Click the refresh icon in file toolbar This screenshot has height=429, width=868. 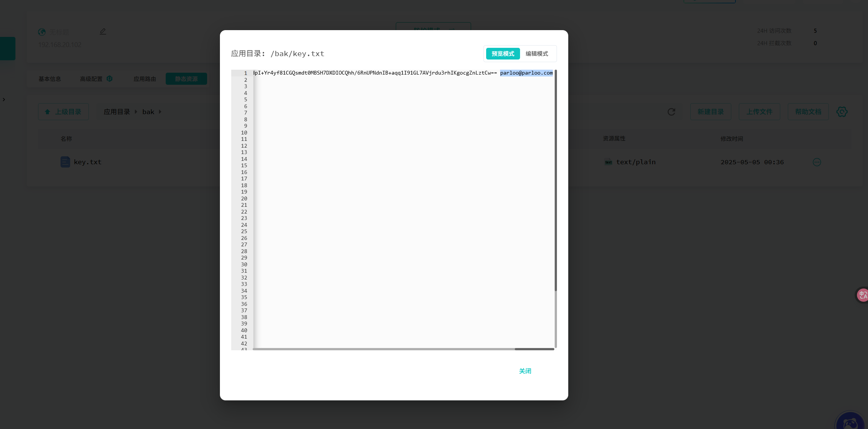(671, 112)
